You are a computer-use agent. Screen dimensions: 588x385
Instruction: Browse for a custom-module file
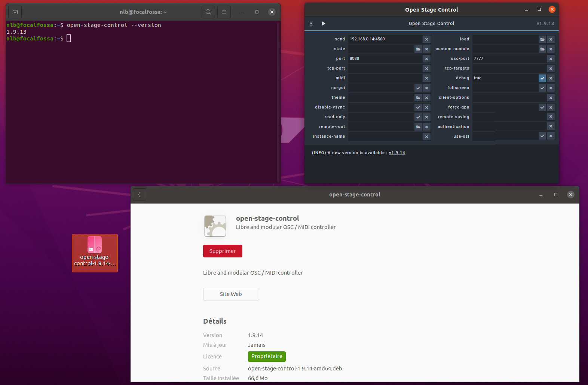click(x=542, y=49)
